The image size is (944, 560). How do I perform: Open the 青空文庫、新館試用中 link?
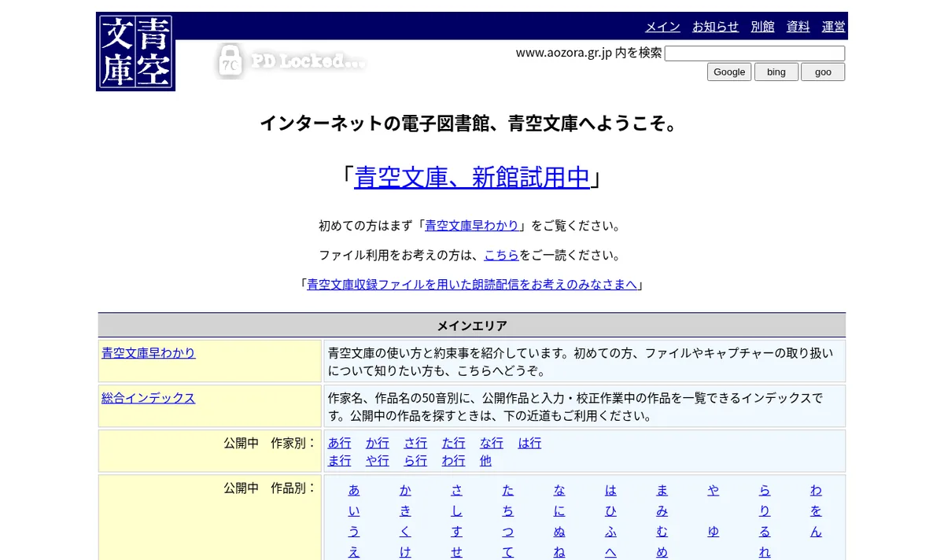coord(472,177)
